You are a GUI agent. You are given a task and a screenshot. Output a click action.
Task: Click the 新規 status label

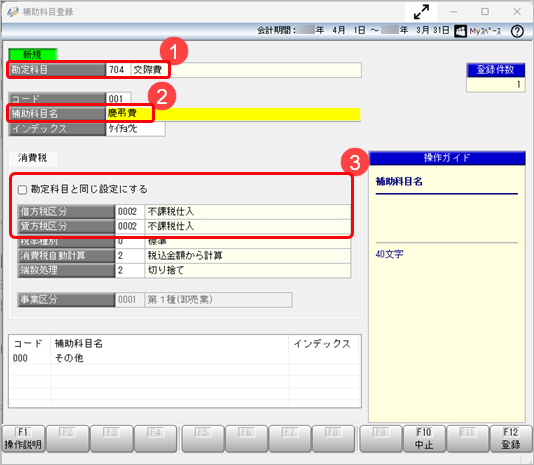(33, 54)
